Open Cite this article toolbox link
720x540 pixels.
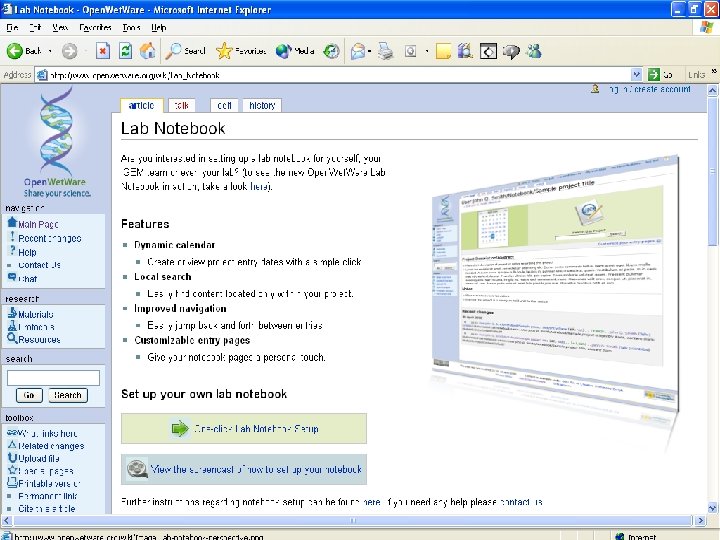(46, 508)
